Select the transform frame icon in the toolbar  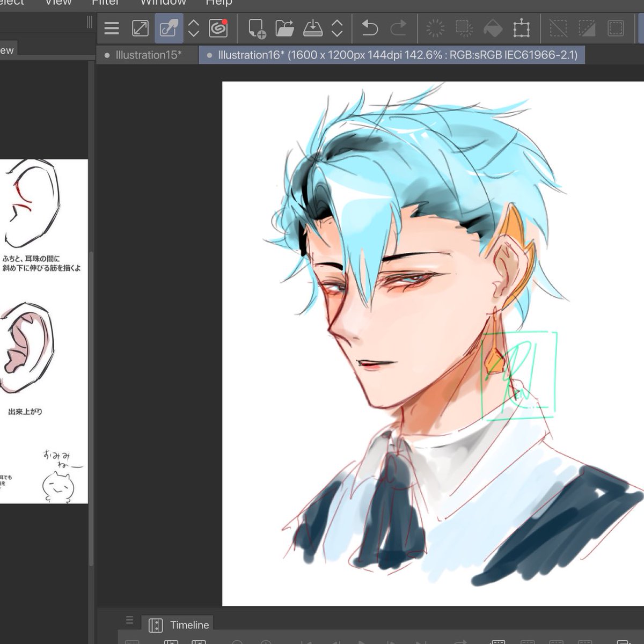pyautogui.click(x=522, y=28)
